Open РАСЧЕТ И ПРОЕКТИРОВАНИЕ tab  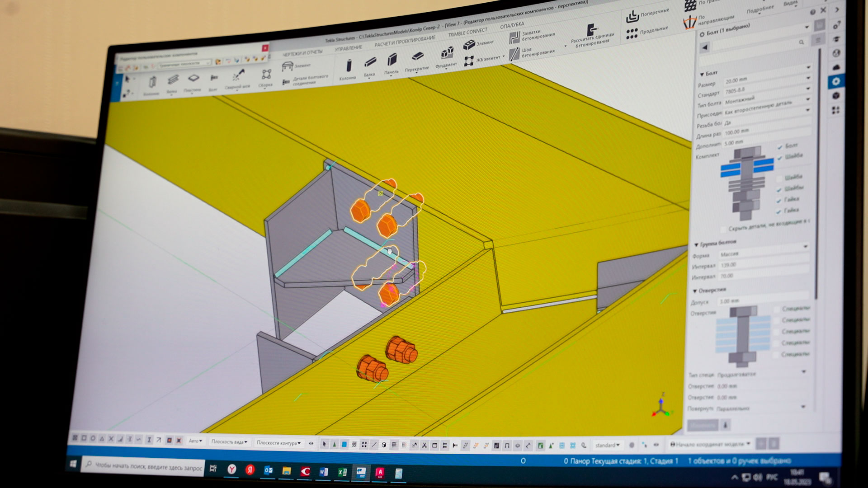point(405,42)
